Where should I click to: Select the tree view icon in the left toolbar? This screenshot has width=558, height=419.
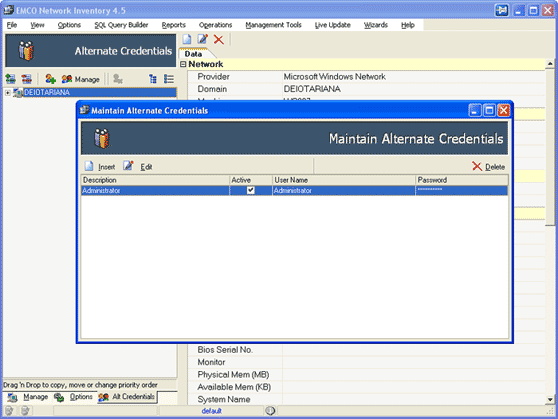pyautogui.click(x=153, y=79)
